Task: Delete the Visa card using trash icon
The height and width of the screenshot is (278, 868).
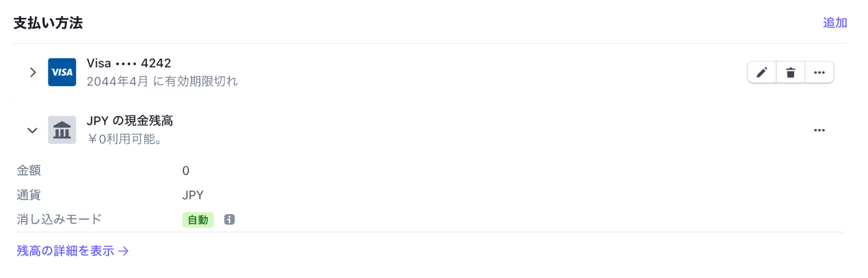Action: pos(790,73)
